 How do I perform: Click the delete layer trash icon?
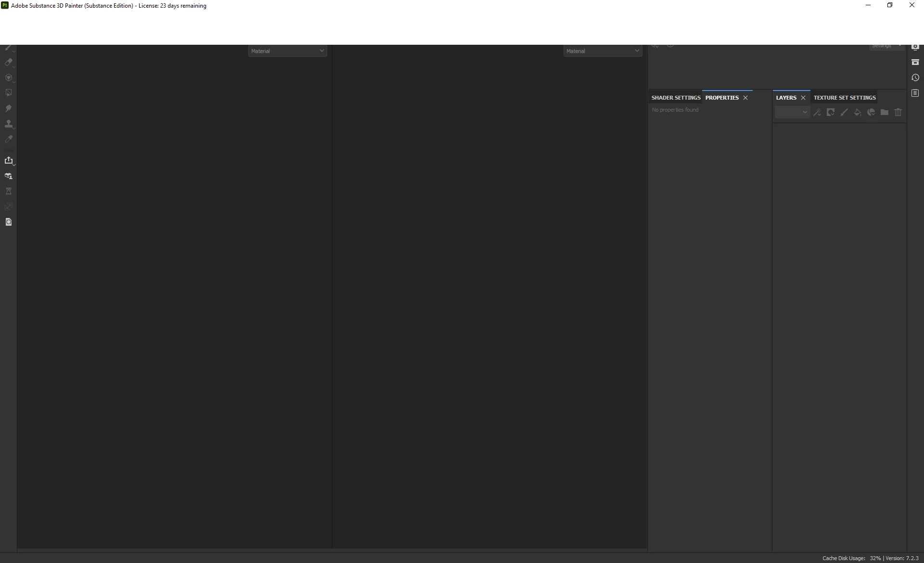[898, 113]
